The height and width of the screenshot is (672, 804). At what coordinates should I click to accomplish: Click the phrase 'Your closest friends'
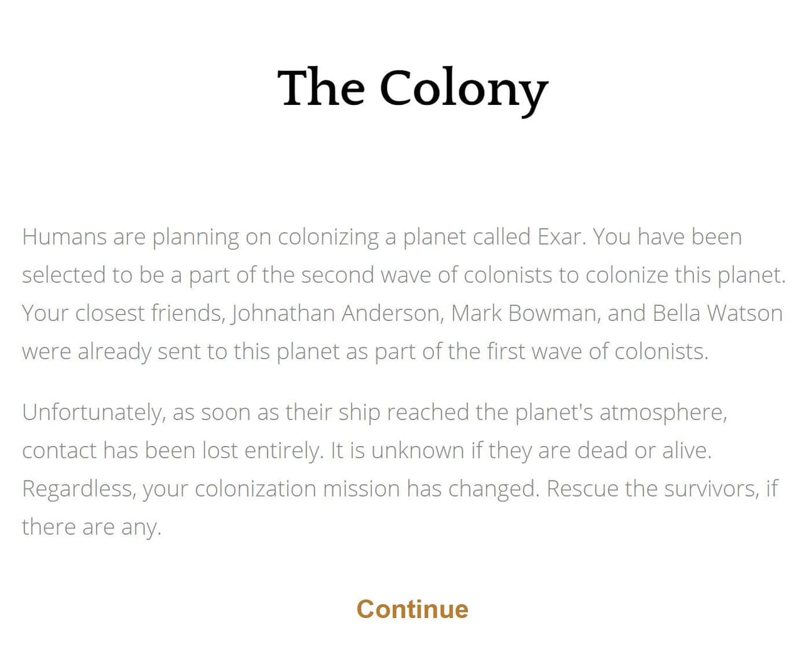point(122,313)
